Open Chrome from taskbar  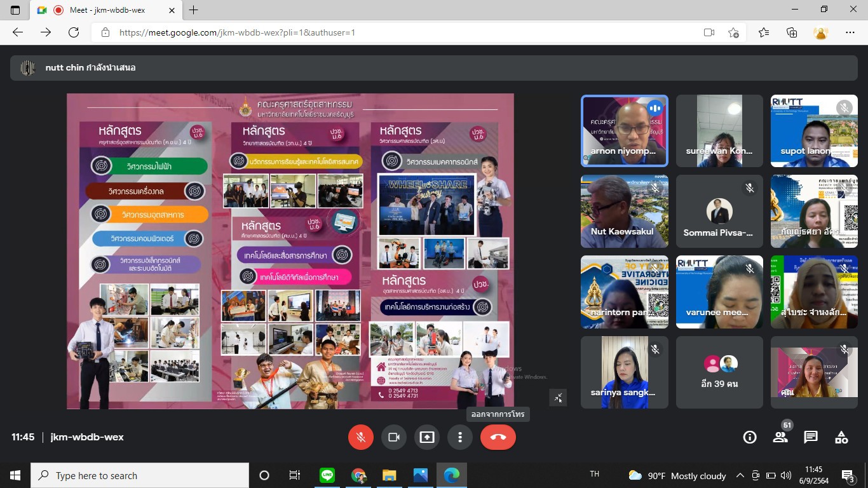[358, 475]
